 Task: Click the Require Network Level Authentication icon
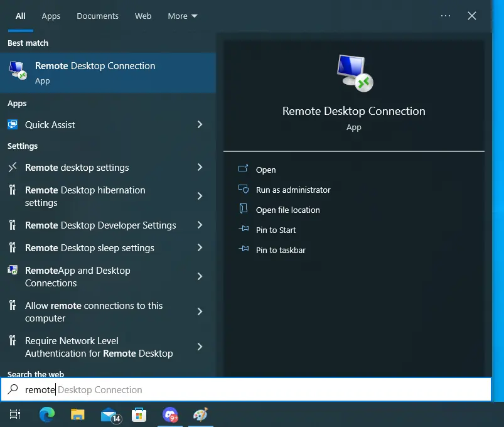pos(13,340)
